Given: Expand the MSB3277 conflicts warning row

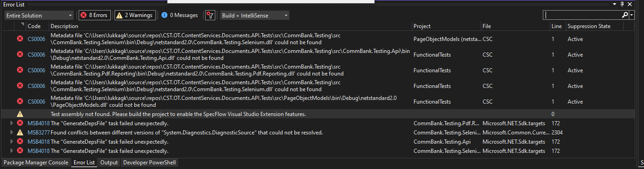Looking at the screenshot, I should pos(12,132).
